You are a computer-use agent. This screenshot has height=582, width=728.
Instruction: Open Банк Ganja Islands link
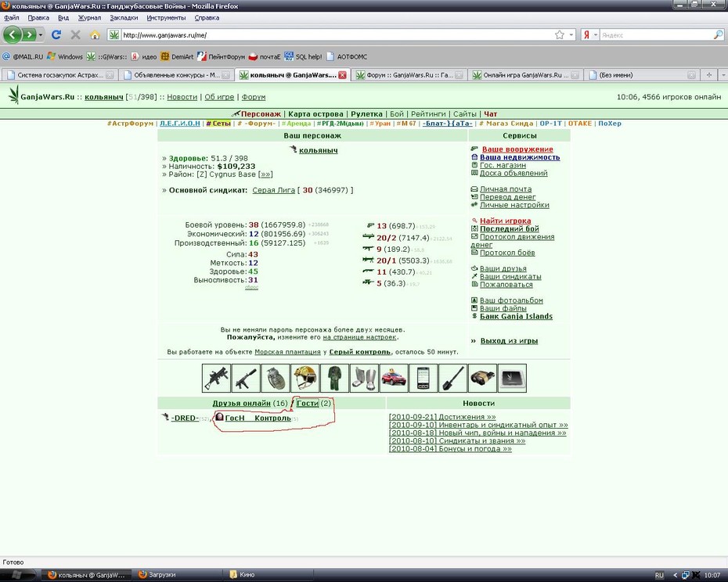[x=516, y=317]
